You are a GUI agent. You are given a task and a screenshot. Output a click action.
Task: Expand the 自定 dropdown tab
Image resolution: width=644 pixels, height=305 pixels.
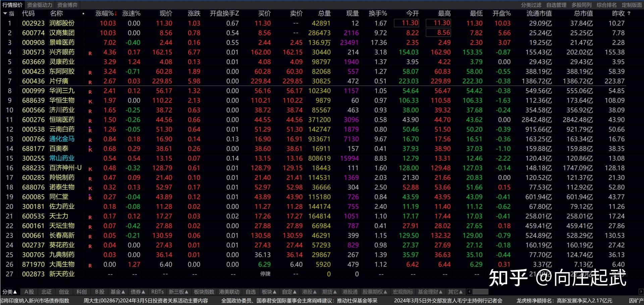(289, 292)
